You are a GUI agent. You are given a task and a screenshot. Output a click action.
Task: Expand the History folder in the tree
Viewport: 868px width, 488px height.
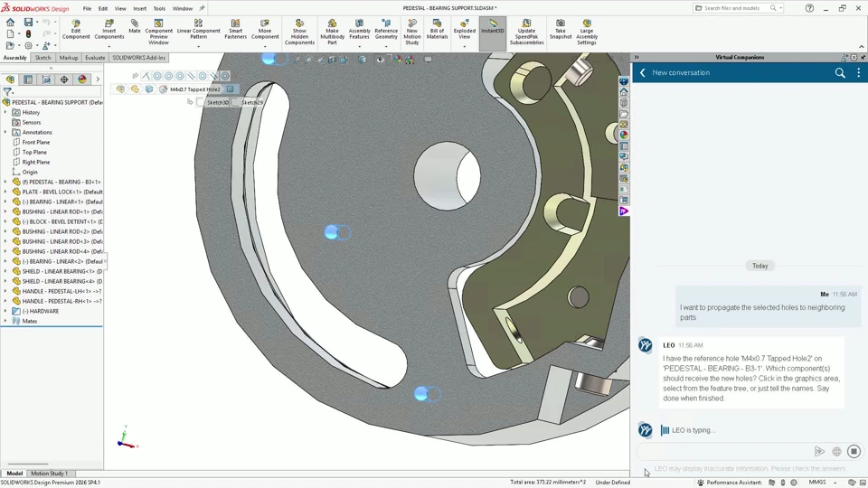(x=5, y=112)
